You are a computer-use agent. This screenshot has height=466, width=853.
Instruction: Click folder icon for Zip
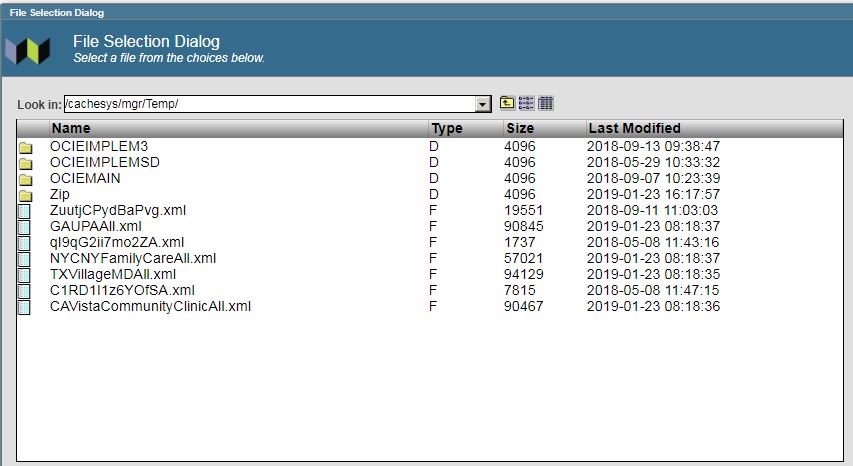coord(26,195)
